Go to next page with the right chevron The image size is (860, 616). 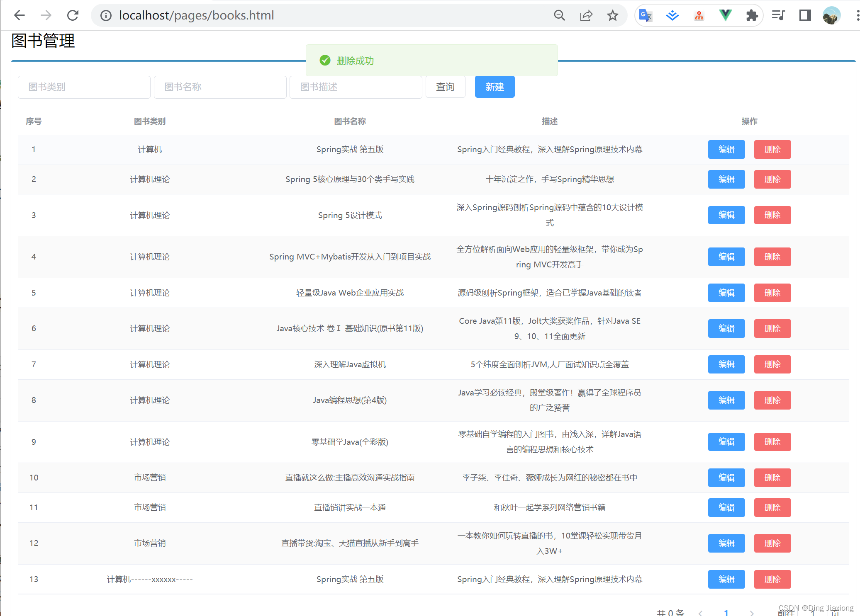(x=752, y=613)
